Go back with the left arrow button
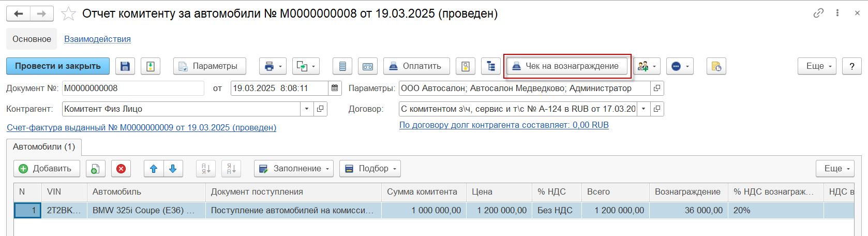 [18, 13]
